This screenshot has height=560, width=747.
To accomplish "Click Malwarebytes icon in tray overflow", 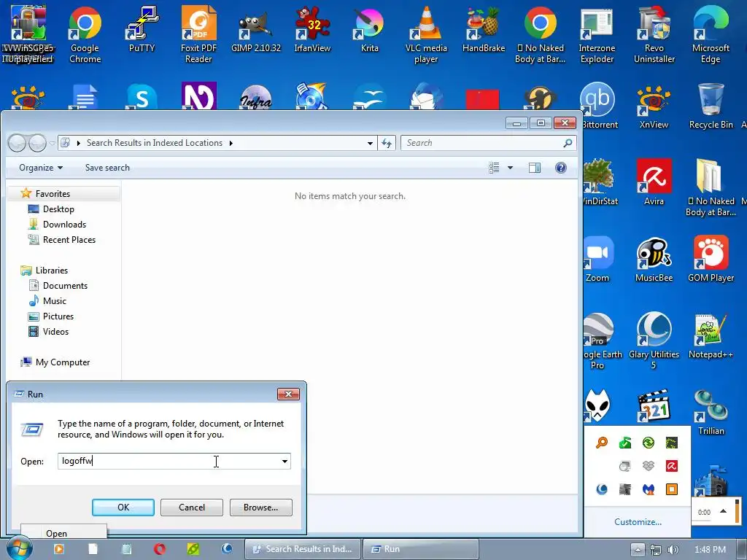I will [x=649, y=489].
